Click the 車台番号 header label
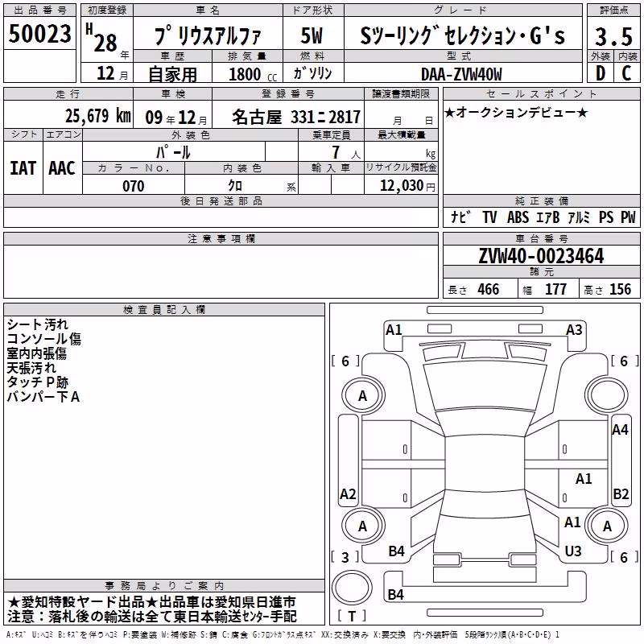644x644 pixels. pos(541,238)
